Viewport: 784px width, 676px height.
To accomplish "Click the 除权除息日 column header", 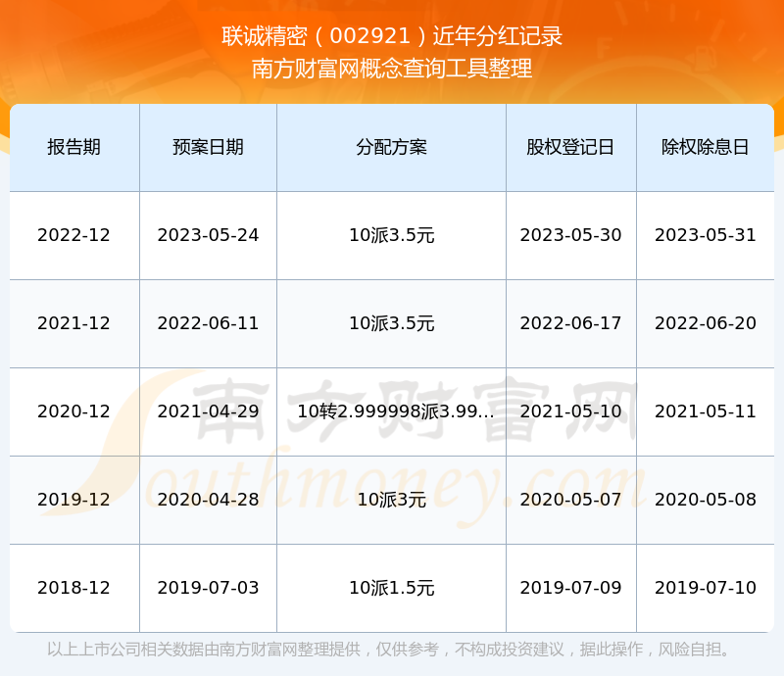I will click(x=705, y=147).
